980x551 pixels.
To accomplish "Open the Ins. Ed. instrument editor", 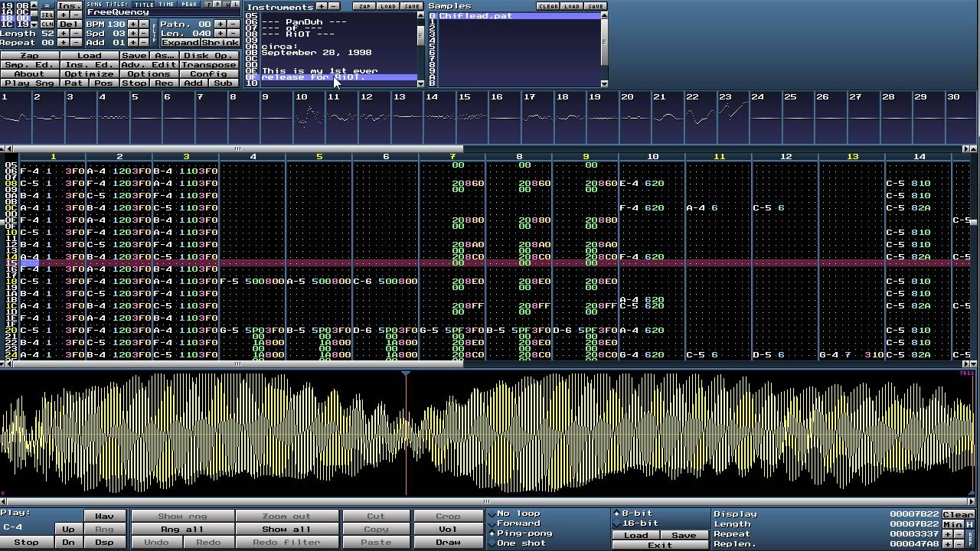I will point(90,65).
